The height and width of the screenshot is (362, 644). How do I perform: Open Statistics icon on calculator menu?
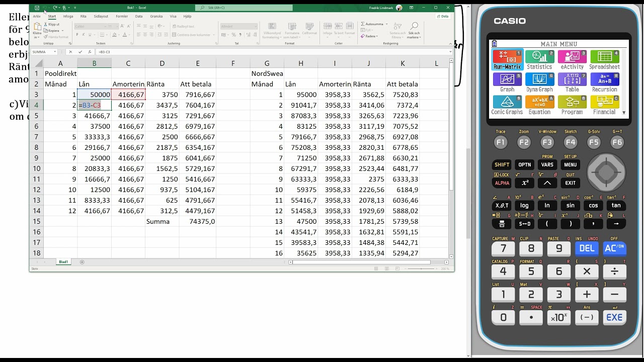click(x=539, y=60)
